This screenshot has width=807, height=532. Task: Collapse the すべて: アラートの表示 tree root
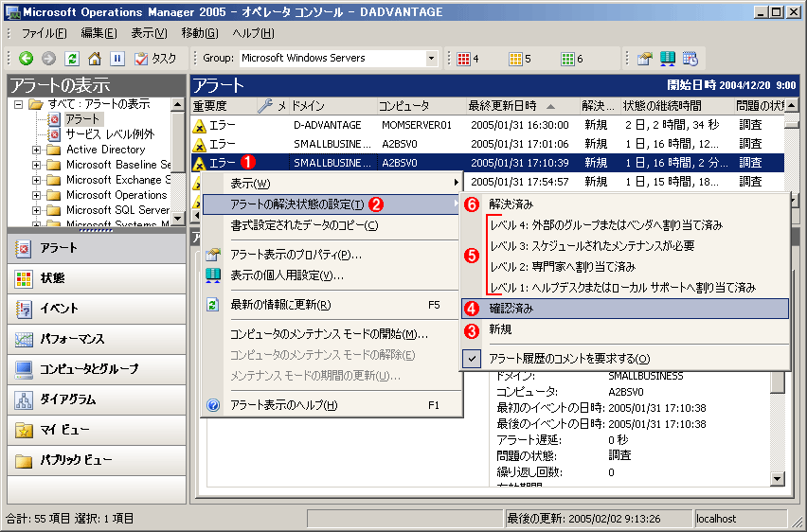pyautogui.click(x=19, y=104)
